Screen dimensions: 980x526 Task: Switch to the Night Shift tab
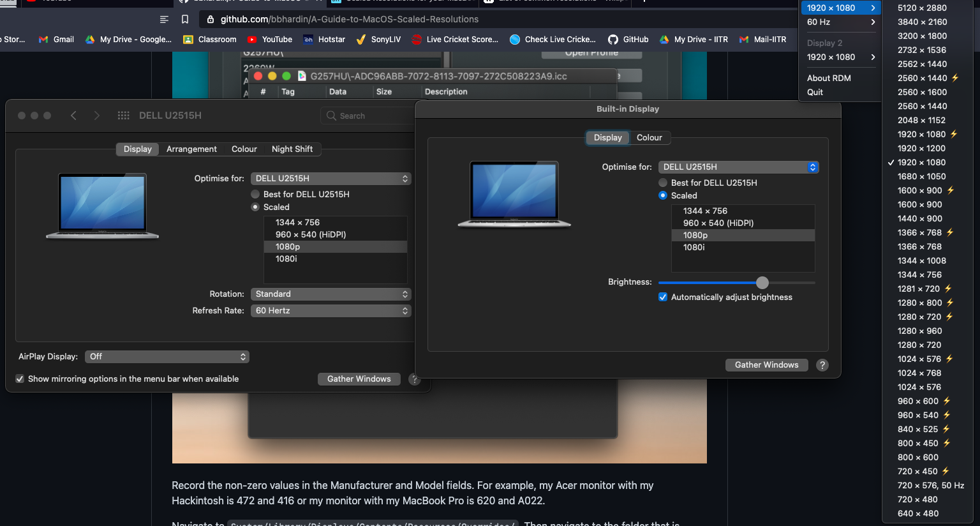[292, 149]
